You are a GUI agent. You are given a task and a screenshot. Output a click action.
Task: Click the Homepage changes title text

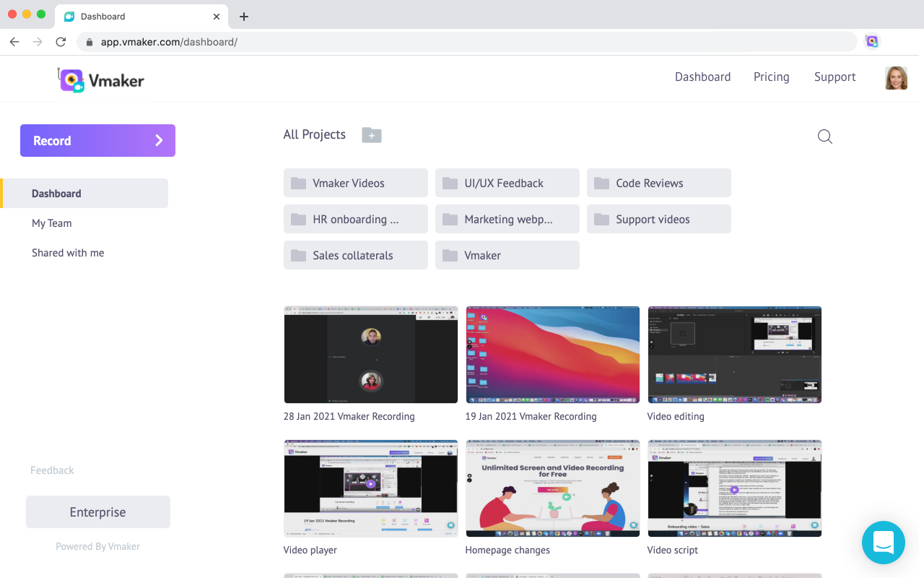click(507, 551)
